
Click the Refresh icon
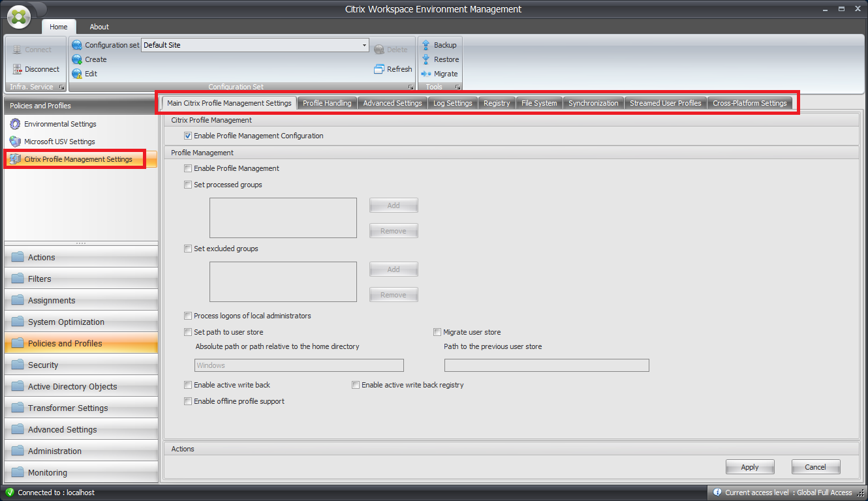(x=379, y=69)
